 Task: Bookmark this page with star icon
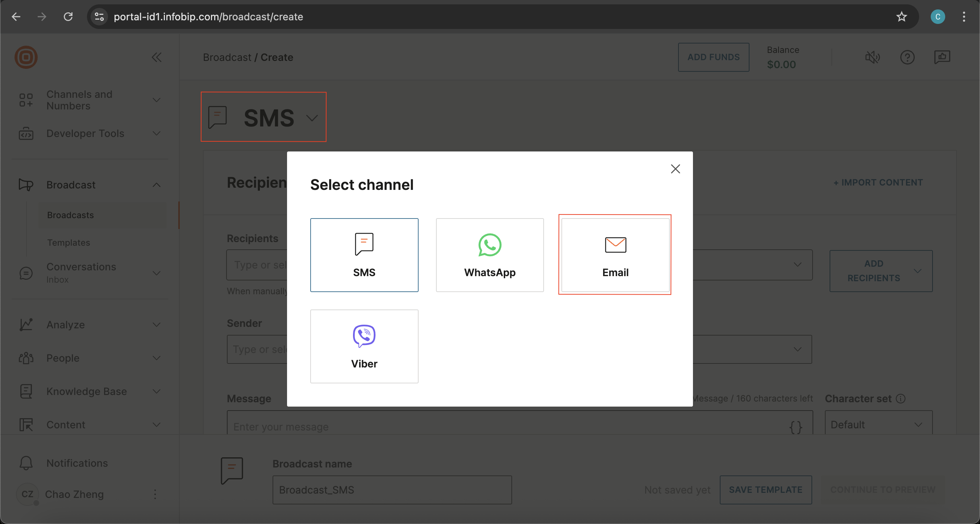click(x=902, y=17)
